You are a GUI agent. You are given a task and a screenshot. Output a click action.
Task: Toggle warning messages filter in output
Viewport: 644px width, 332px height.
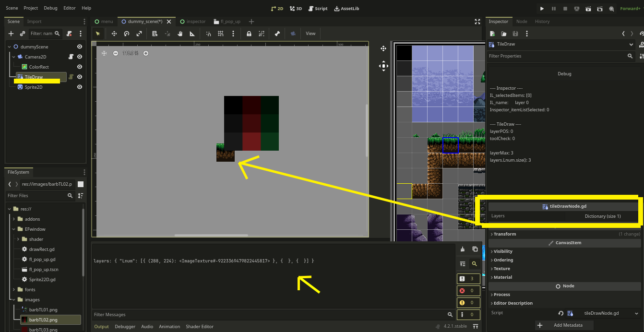coord(468,303)
